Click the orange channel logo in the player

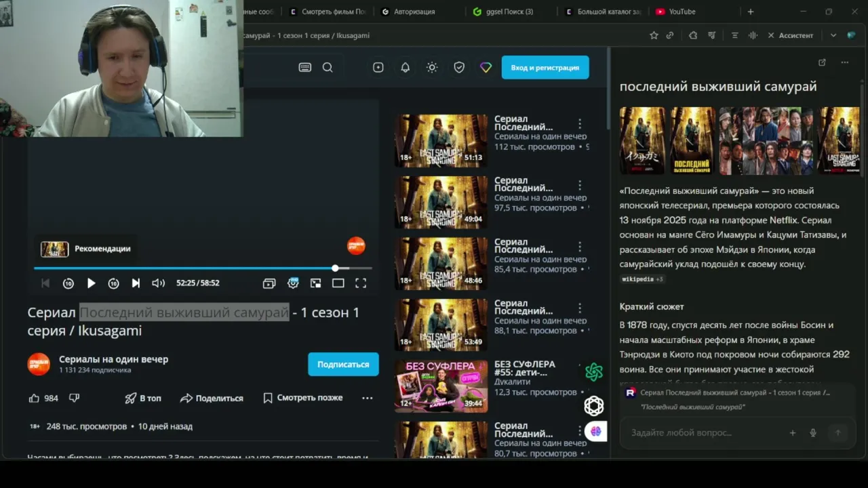click(x=356, y=246)
